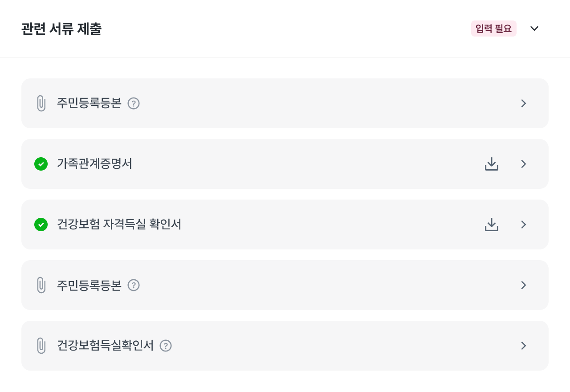Image resolution: width=570 pixels, height=392 pixels.
Task: Select the 가족관계증명서 document label
Action: pyautogui.click(x=94, y=164)
